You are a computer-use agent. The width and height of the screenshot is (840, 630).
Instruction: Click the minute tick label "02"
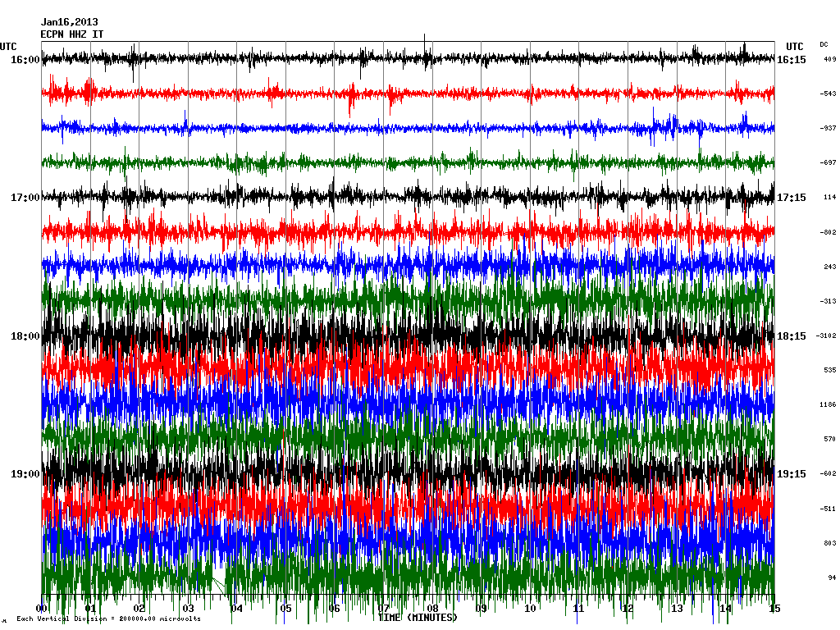coord(139,609)
